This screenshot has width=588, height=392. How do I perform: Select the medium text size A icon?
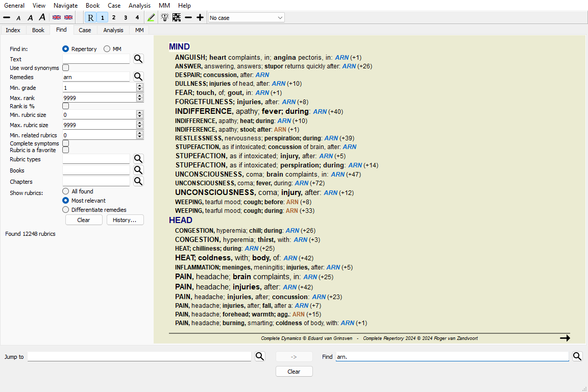pyautogui.click(x=31, y=18)
